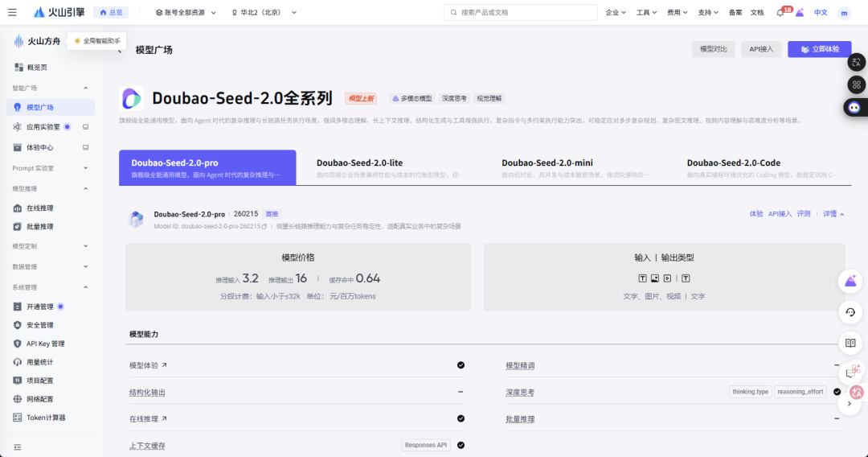Click the 评测 link in model row
Viewport: 868px width, 457px height.
coord(803,214)
